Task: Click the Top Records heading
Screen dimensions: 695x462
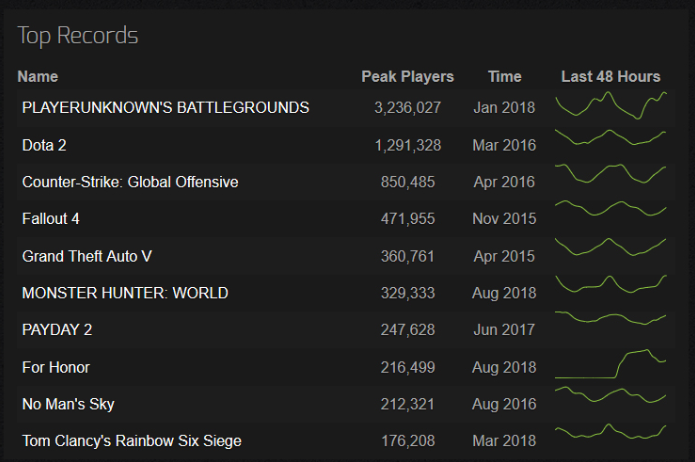Action: [78, 35]
